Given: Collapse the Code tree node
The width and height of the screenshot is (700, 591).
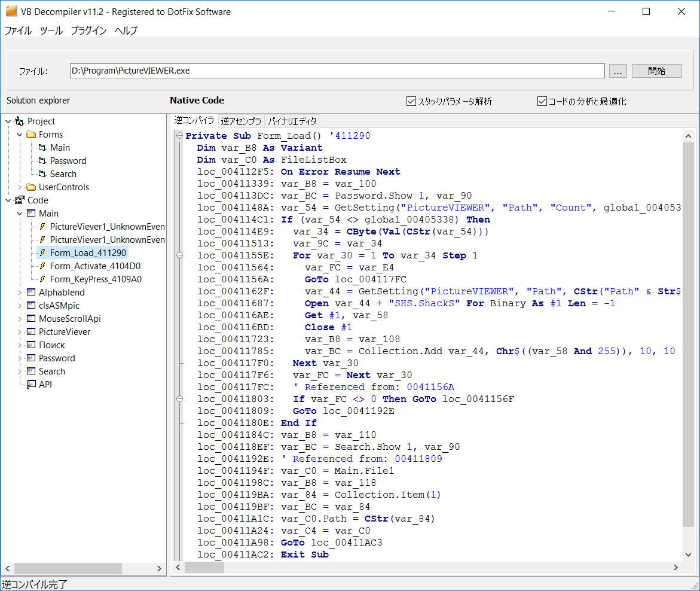Looking at the screenshot, I should coord(8,200).
